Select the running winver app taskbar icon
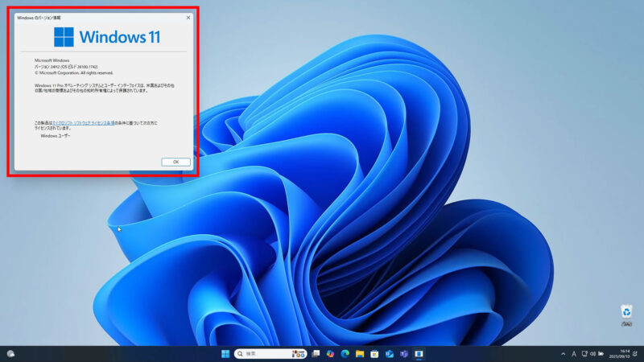Image resolution: width=644 pixels, height=362 pixels. [419, 354]
